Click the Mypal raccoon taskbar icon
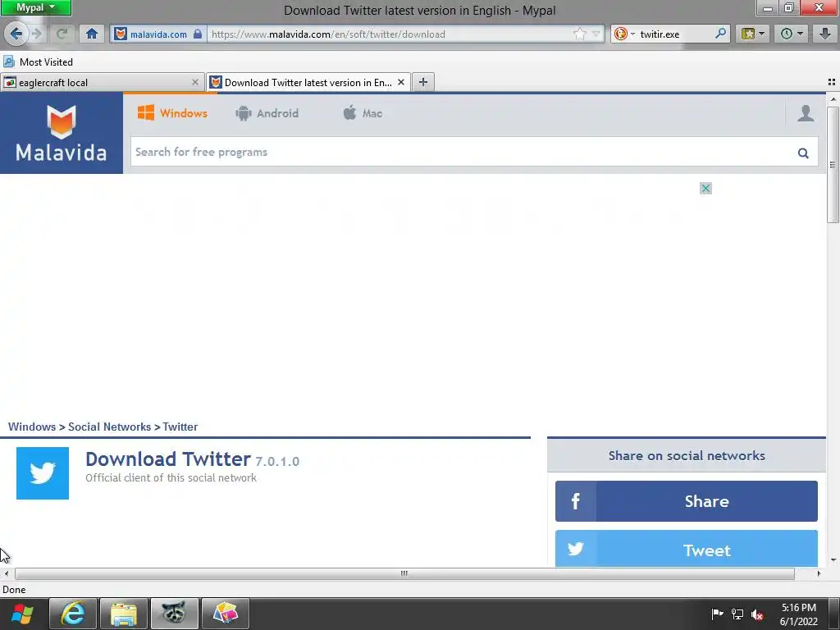840x630 pixels. pyautogui.click(x=175, y=614)
